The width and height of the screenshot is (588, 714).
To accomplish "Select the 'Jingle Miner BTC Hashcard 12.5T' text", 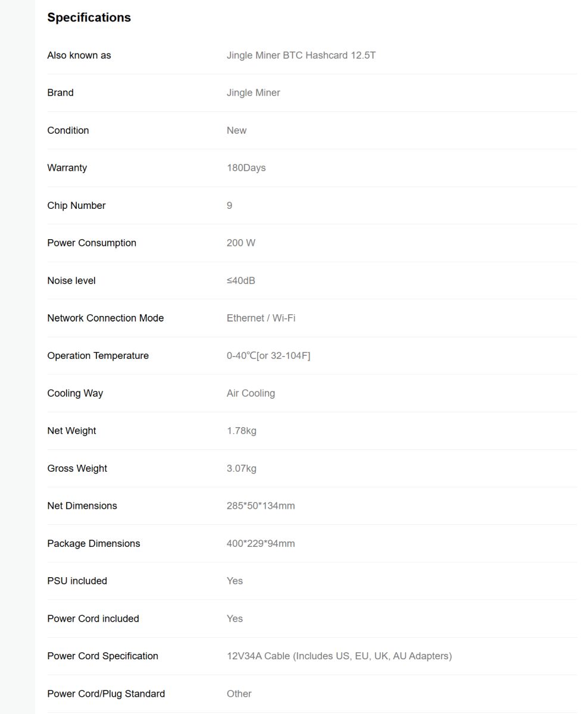I will [x=301, y=55].
